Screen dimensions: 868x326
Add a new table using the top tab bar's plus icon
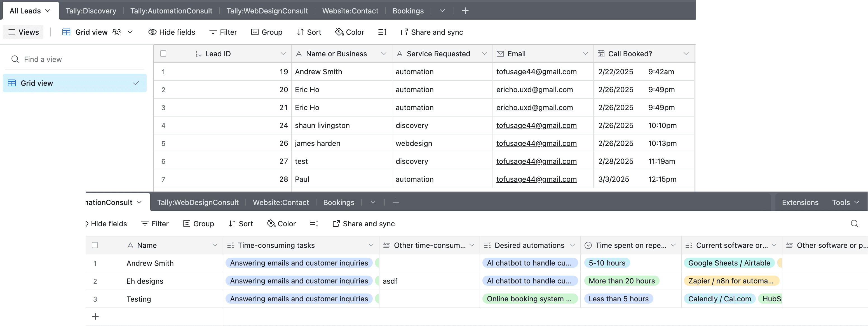pos(465,11)
